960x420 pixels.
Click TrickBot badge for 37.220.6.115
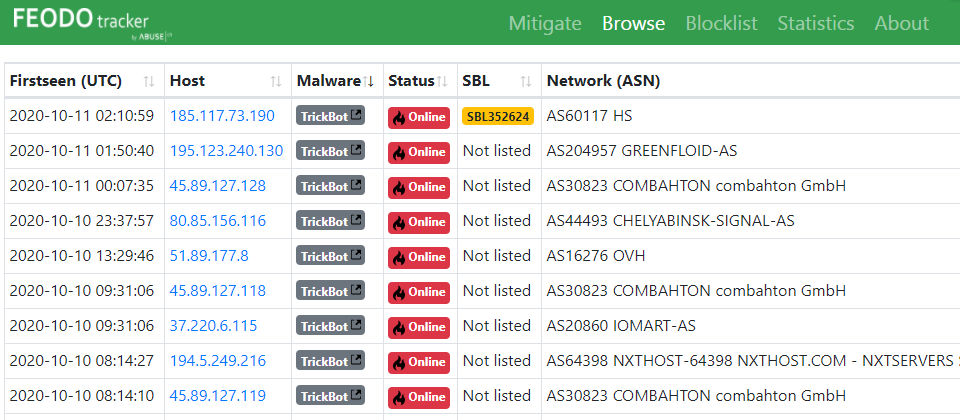(x=331, y=324)
